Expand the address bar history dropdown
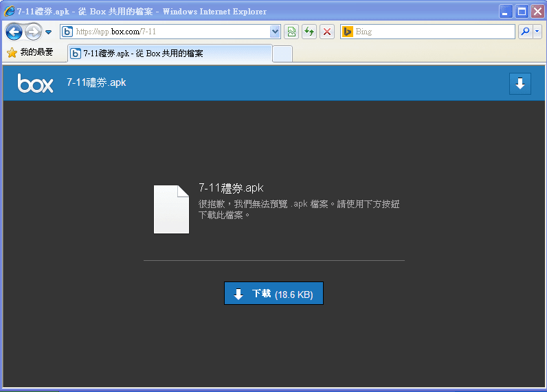This screenshot has height=392, width=547. pos(275,32)
